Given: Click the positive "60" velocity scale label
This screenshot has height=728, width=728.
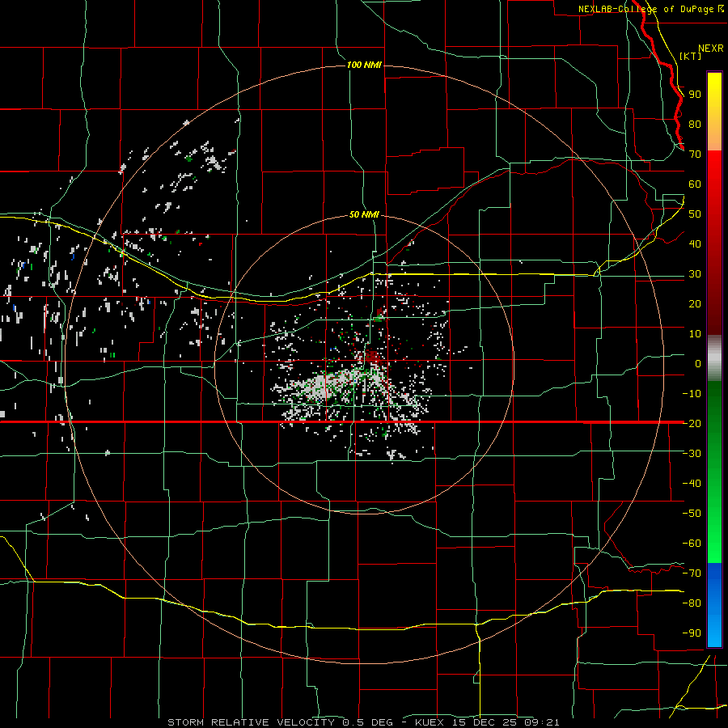Looking at the screenshot, I should coord(695,184).
